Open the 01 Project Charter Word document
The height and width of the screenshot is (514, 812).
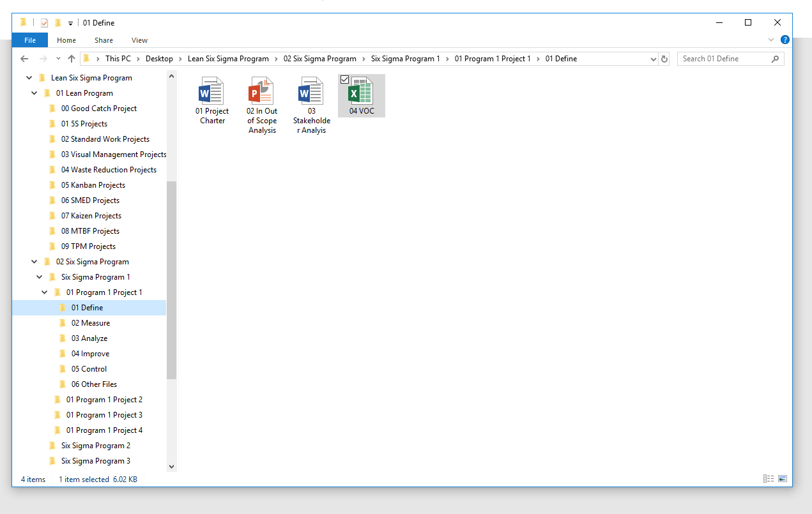[x=212, y=101]
